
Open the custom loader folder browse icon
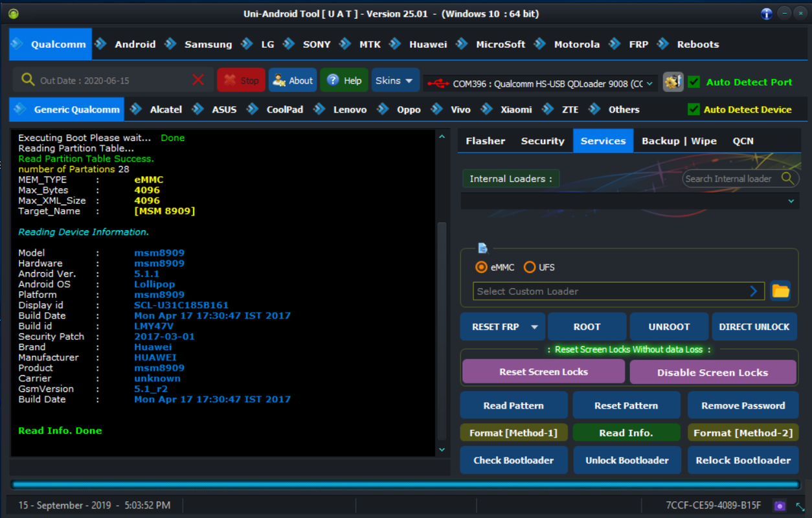tap(780, 291)
